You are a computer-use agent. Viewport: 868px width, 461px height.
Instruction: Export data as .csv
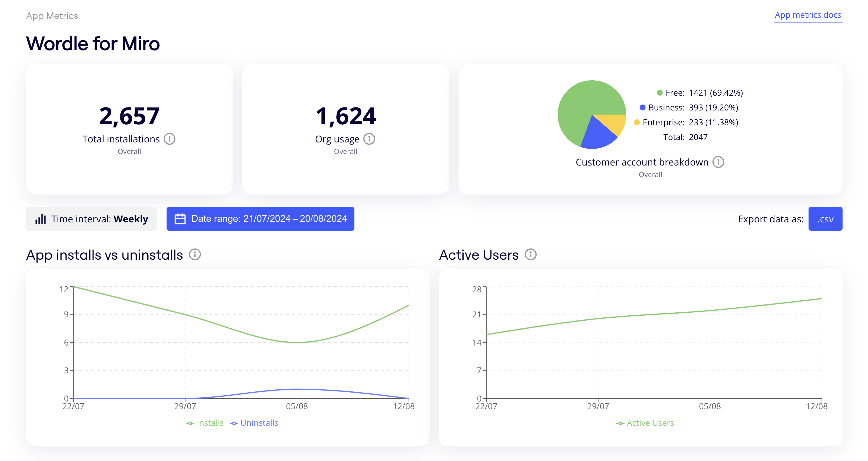tap(825, 219)
